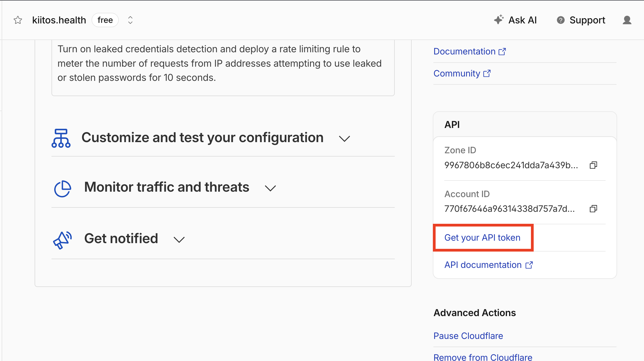Screen dimensions: 644x361
Task: Open the user profile menu
Action: pos(627,20)
